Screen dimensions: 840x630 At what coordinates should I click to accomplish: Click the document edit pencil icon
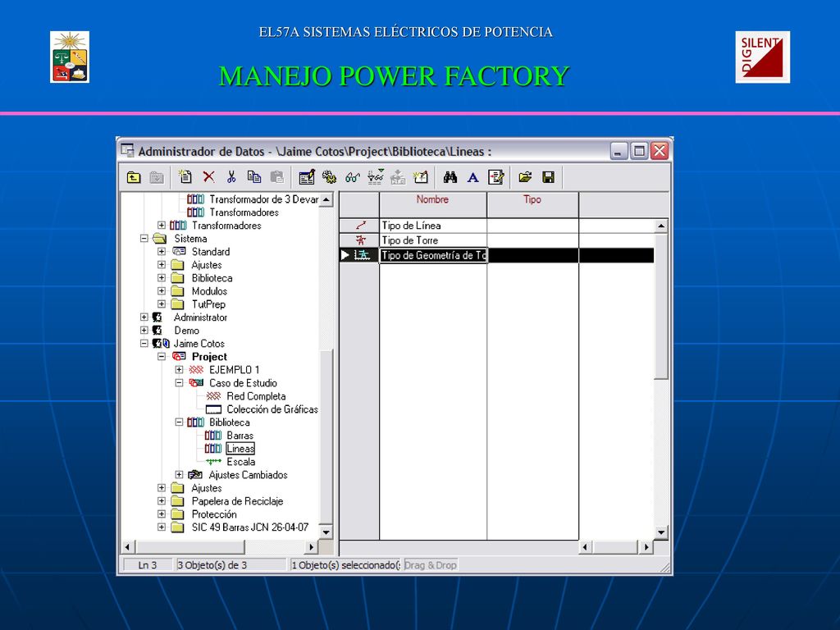[496, 177]
